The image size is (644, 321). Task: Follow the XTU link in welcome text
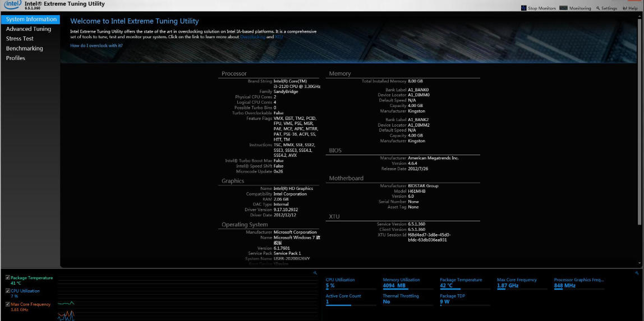coord(279,37)
